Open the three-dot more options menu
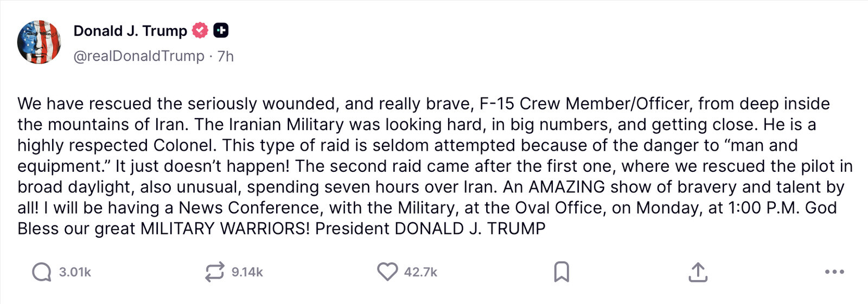Viewport: 868px width, 304px height. [834, 272]
